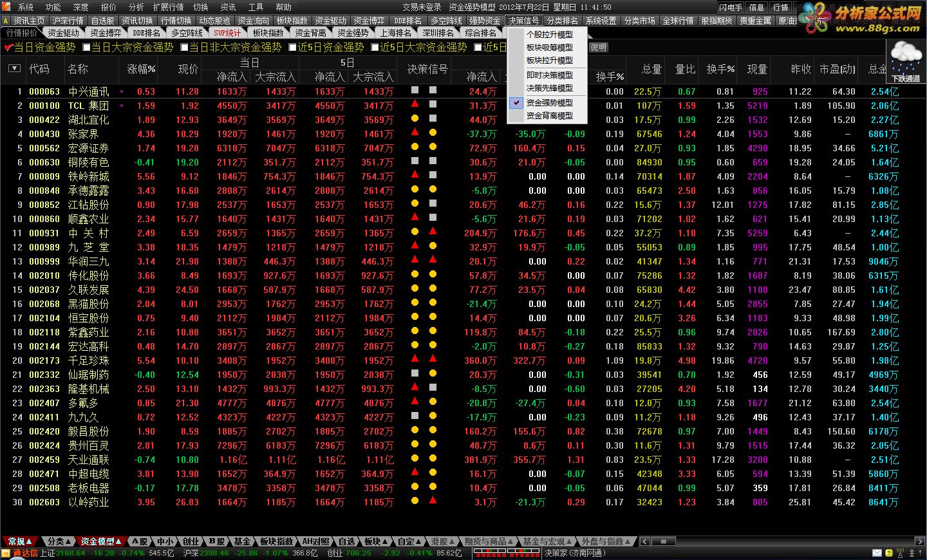Viewport: 927px width, 560px height.
Task: Click the weather icon labeled 下跌通道
Action: pos(906,62)
